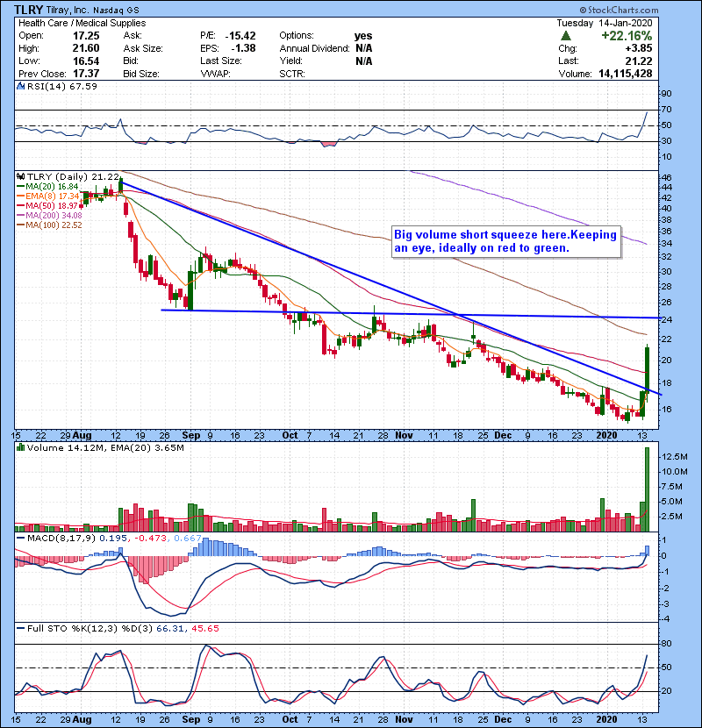Click the Last Size label

(221, 61)
